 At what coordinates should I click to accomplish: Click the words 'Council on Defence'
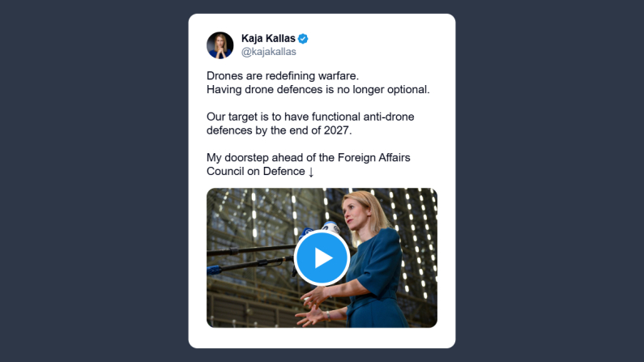point(256,171)
